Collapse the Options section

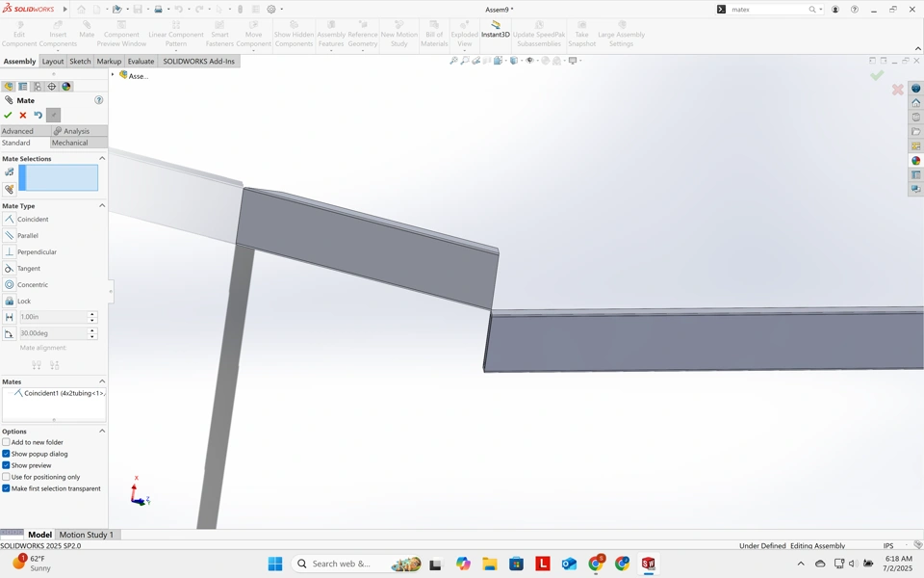click(x=102, y=432)
